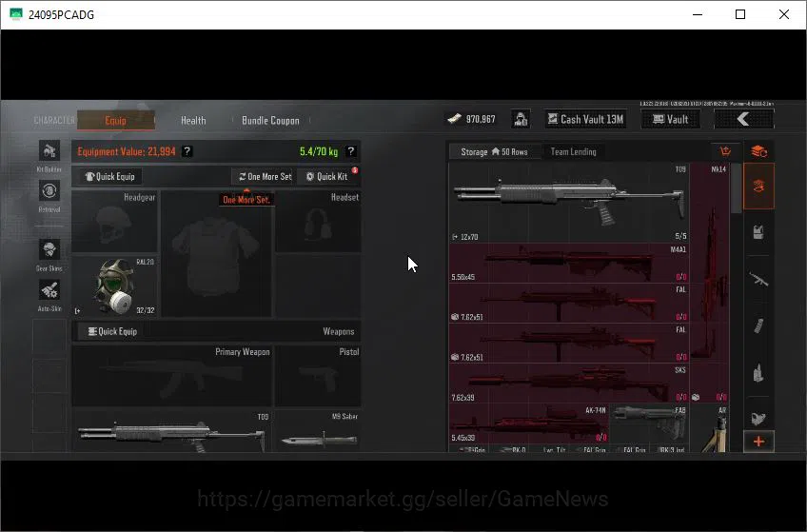807x532 pixels.
Task: Select the SKS rifle in storage
Action: [569, 384]
